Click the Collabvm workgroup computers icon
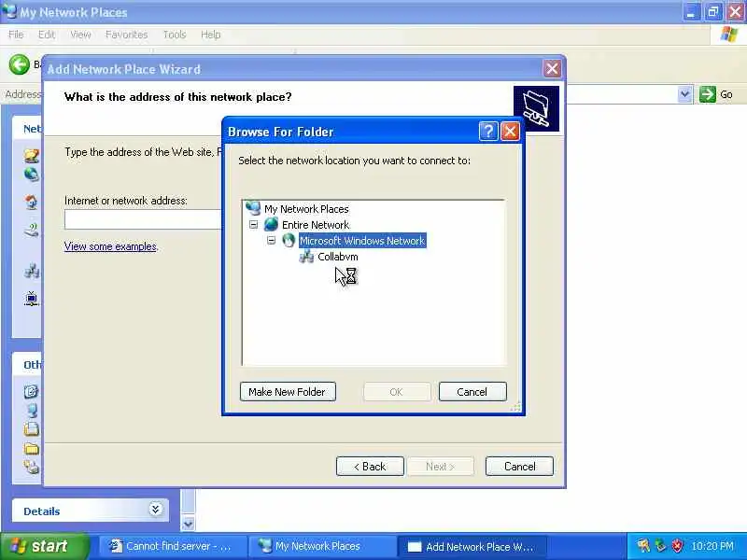This screenshot has height=560, width=747. [x=306, y=257]
